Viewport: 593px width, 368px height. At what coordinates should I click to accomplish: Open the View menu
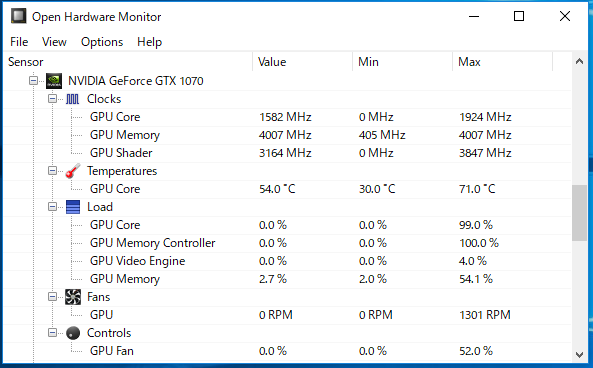click(54, 42)
